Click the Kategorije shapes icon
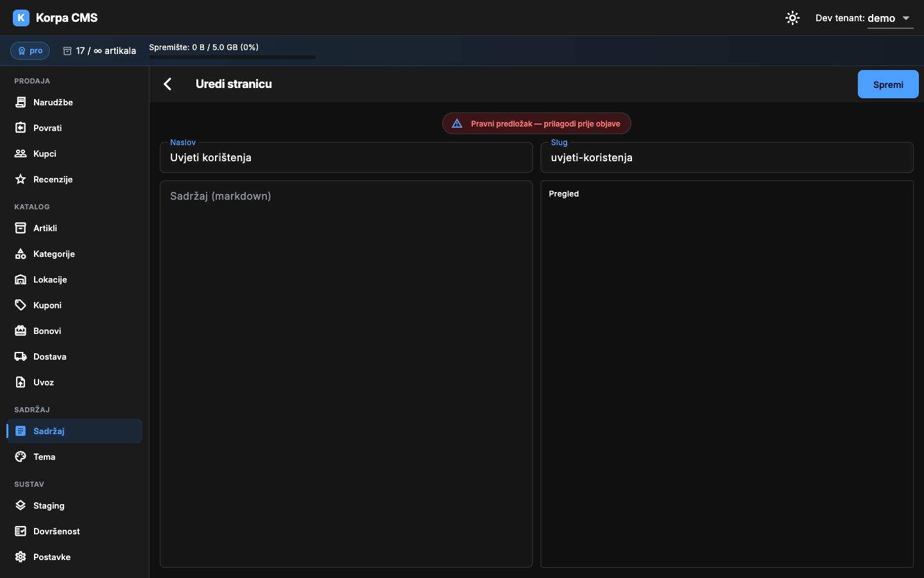Image resolution: width=924 pixels, height=578 pixels. (x=21, y=254)
